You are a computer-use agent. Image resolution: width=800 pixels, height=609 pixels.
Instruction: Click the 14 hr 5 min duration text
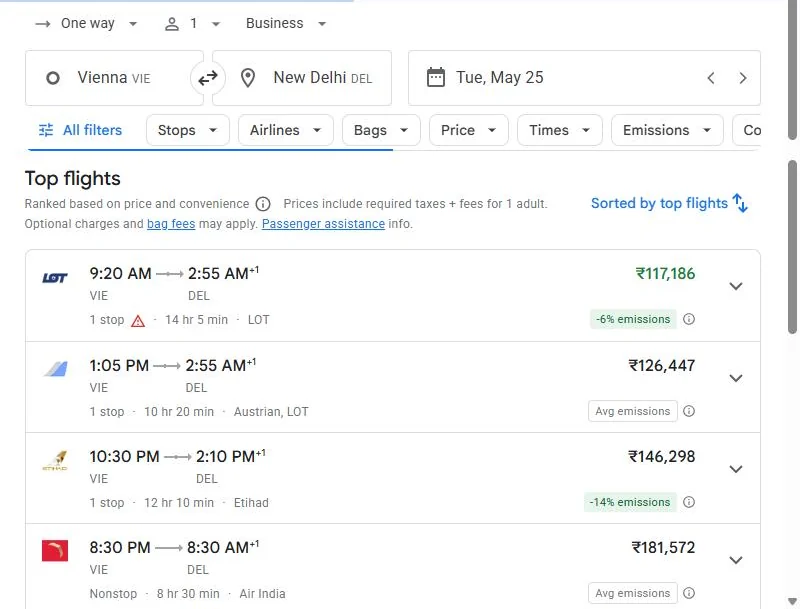point(196,320)
